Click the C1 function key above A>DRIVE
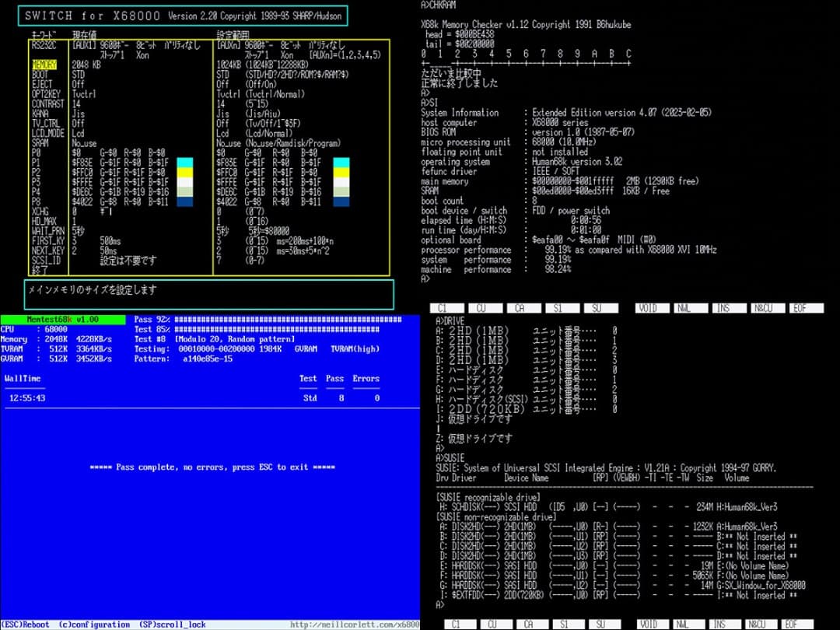The width and height of the screenshot is (840, 630). coord(446,308)
